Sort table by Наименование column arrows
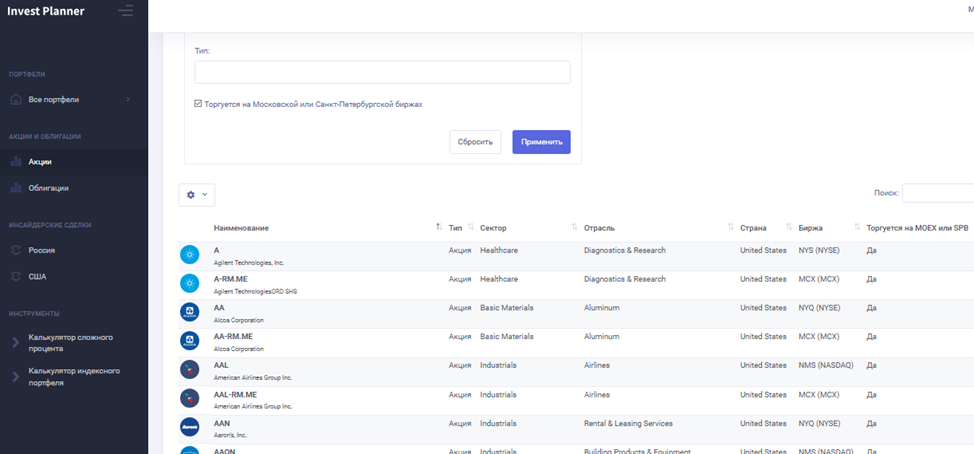This screenshot has width=974, height=454. click(x=439, y=228)
